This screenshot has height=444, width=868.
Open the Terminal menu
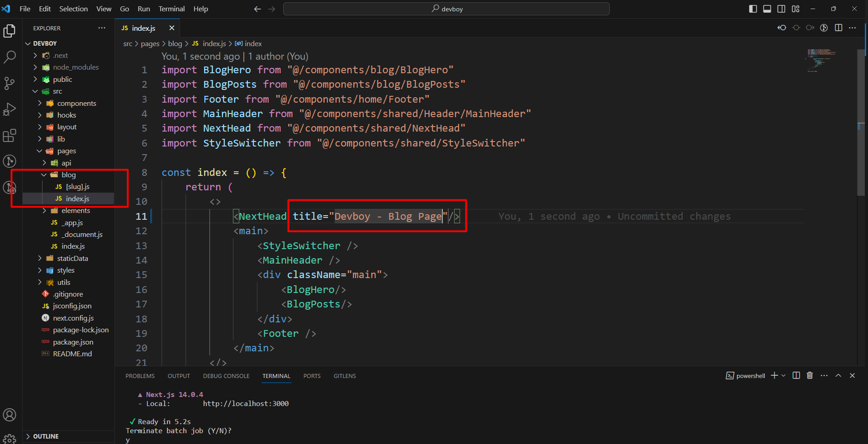171,9
